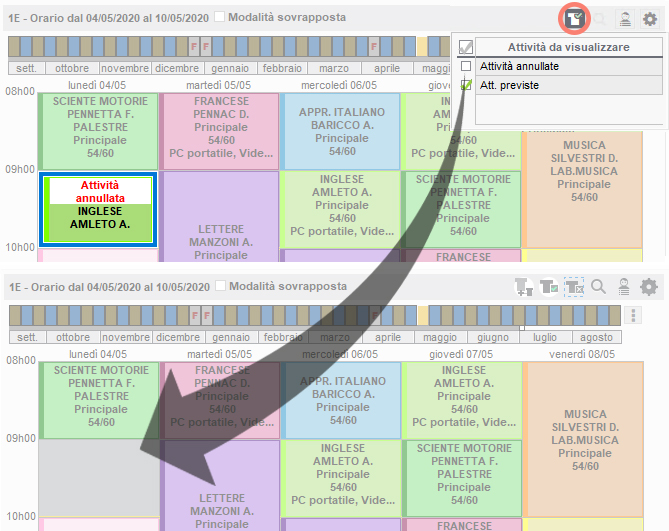669x531 pixels.
Task: Click 1E - Orario title in bottom timetable
Action: click(x=109, y=287)
